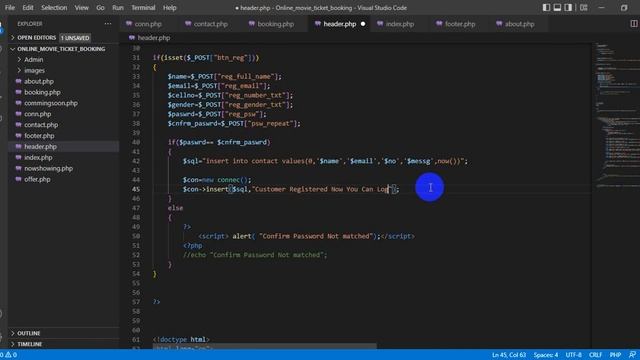Toggle secondary side bar layout icon

pos(568,8)
